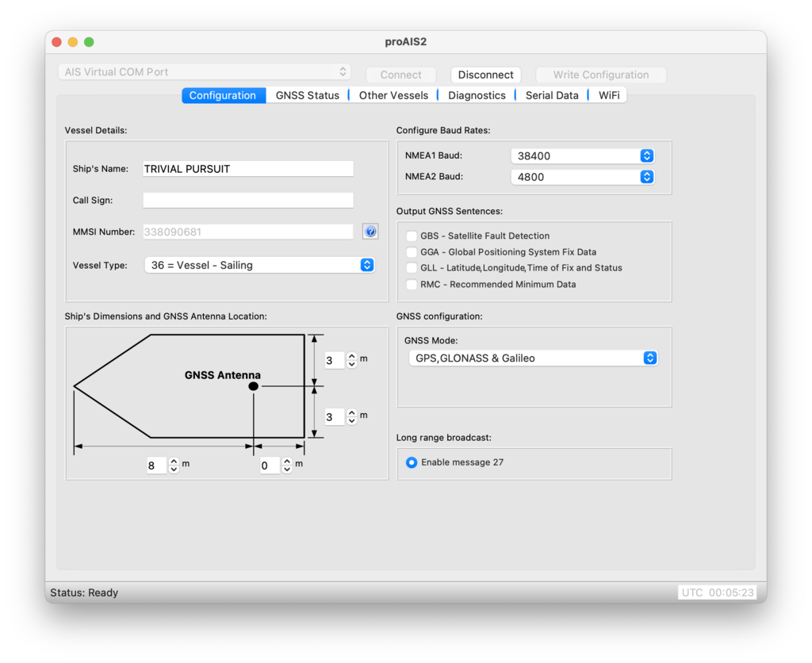
Task: Increase the 8 m bow distance stepper
Action: pos(174,462)
